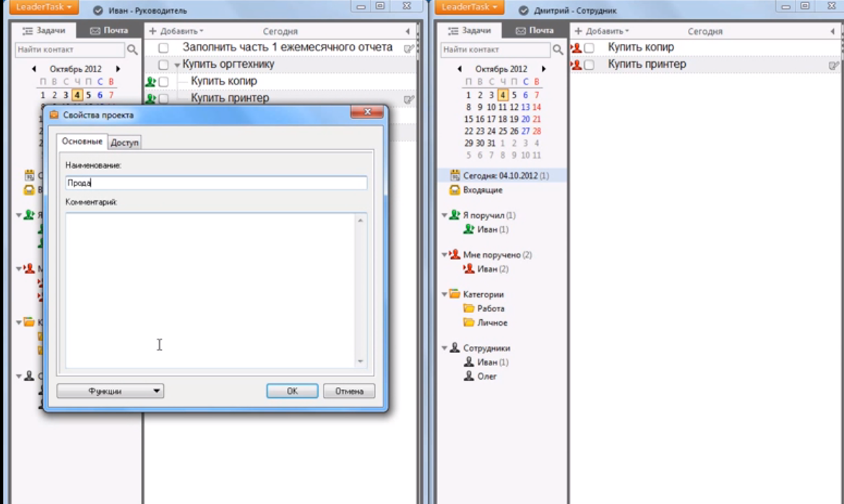Go to next month in Дмитрий's calendar
This screenshot has height=504, width=844.
click(x=543, y=69)
